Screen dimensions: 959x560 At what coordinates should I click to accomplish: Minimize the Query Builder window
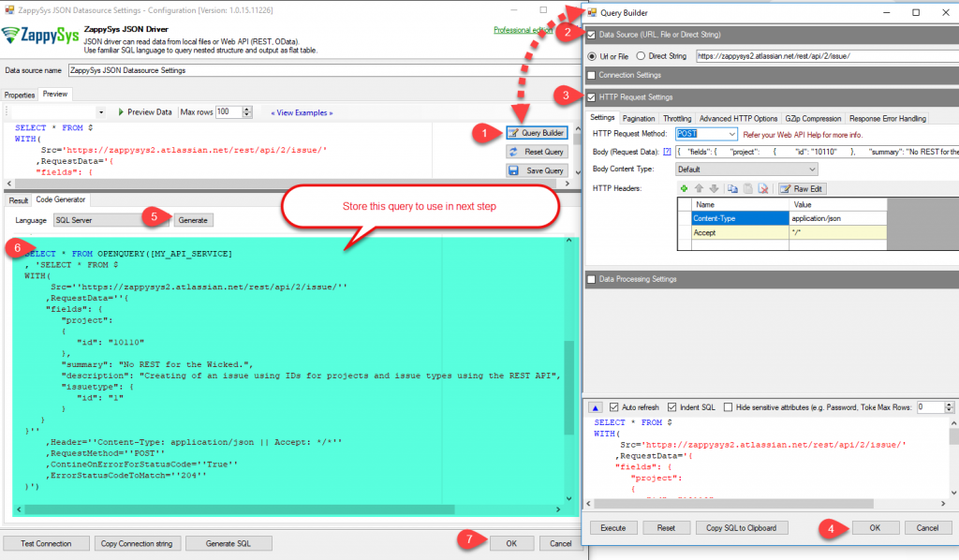[x=888, y=13]
